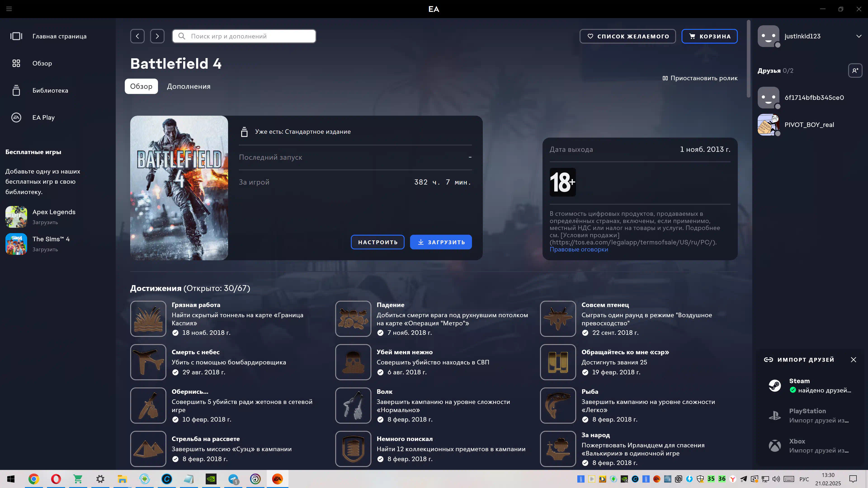Click the Смерть с небес bomber achievement icon
This screenshot has width=868, height=488.
tap(148, 362)
